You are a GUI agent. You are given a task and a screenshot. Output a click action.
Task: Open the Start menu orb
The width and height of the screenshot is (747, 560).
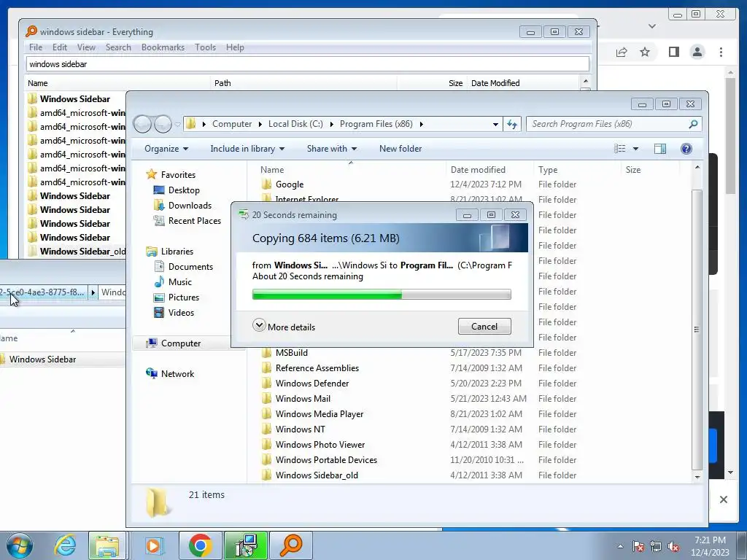(x=20, y=545)
